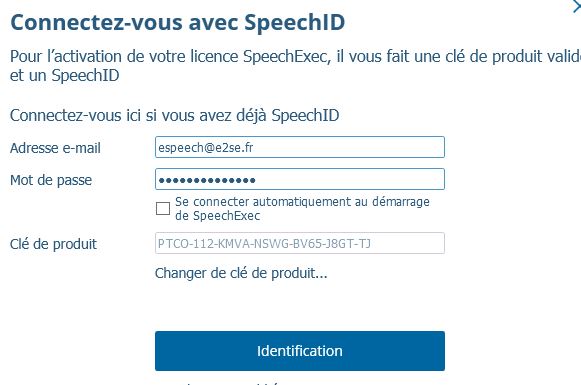Focus the Adresse e-mail input field
This screenshot has height=385, width=581.
[300, 147]
